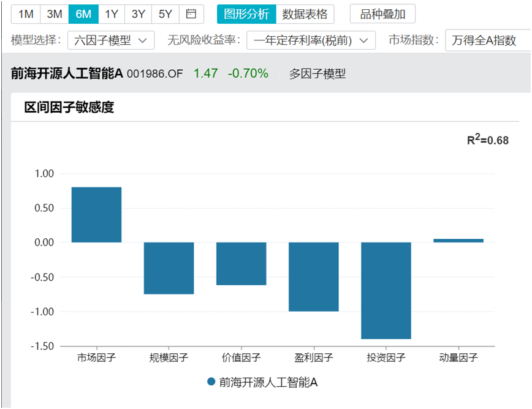
Task: Switch to the 3Y time range
Action: (x=137, y=13)
